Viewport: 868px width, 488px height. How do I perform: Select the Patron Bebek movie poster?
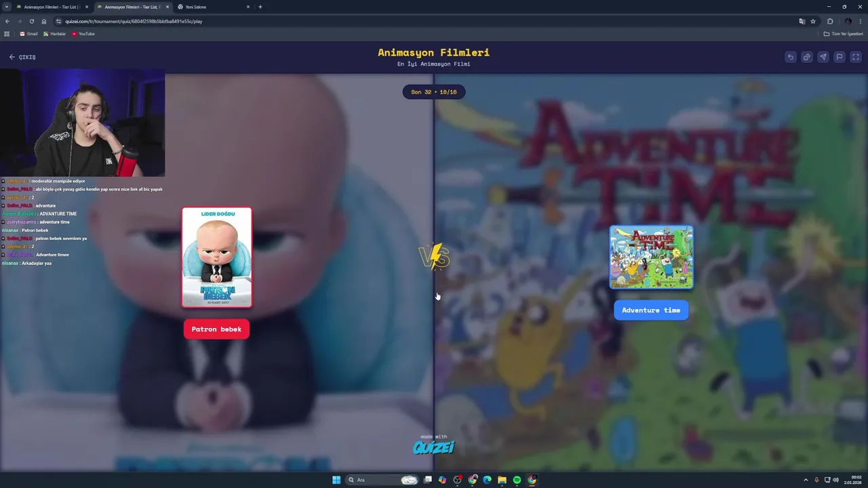[x=217, y=258]
